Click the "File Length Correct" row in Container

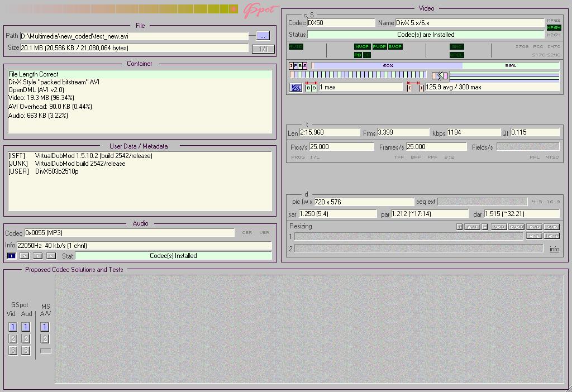tap(140, 74)
